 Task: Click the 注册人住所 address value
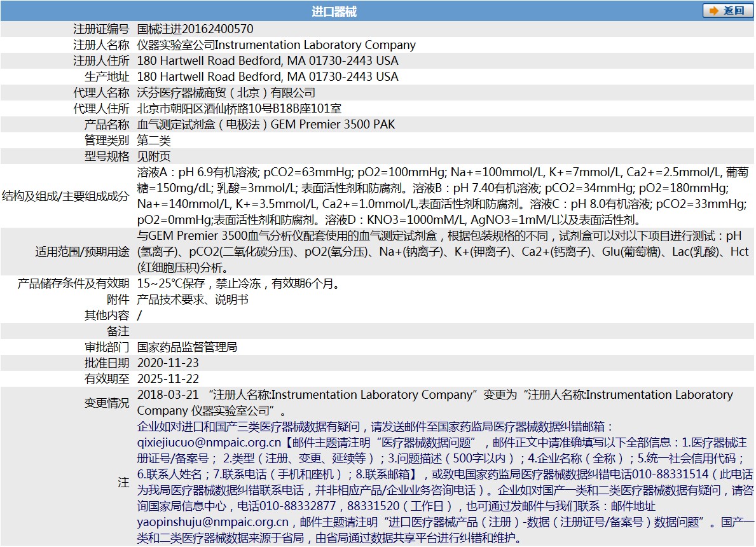coord(268,61)
